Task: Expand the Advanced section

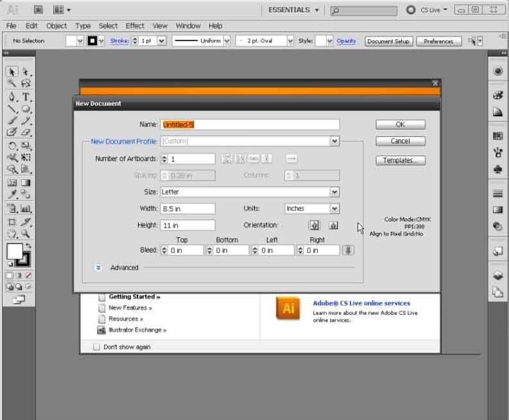Action: [98, 268]
